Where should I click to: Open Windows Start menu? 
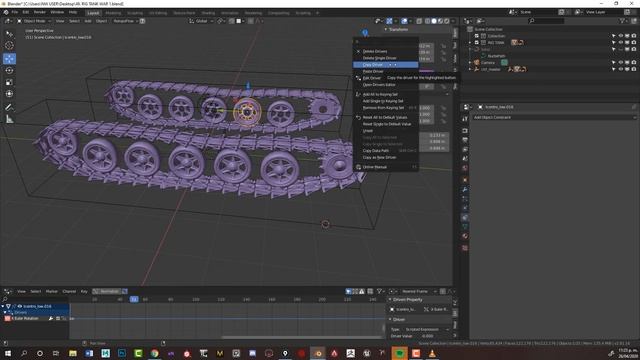pos(7,353)
